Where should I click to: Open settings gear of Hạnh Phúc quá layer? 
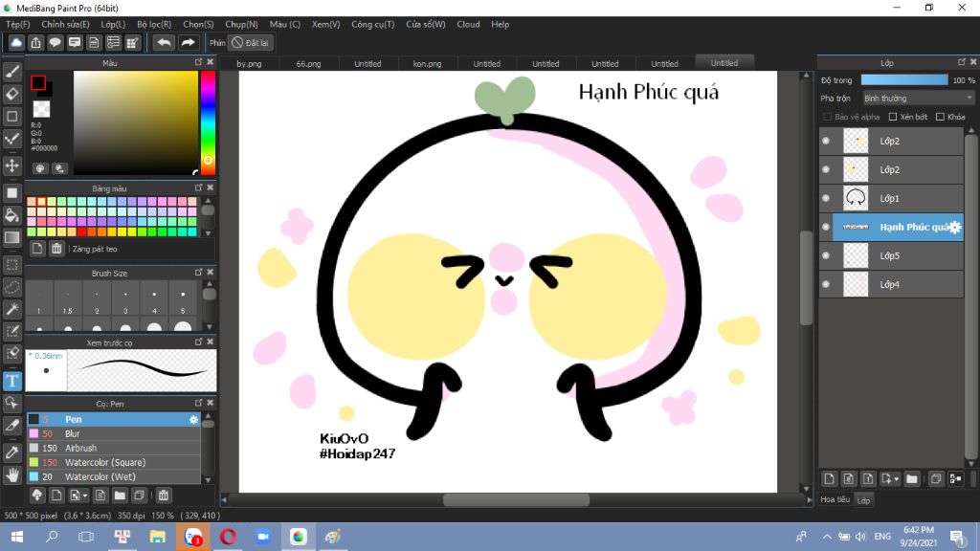954,228
